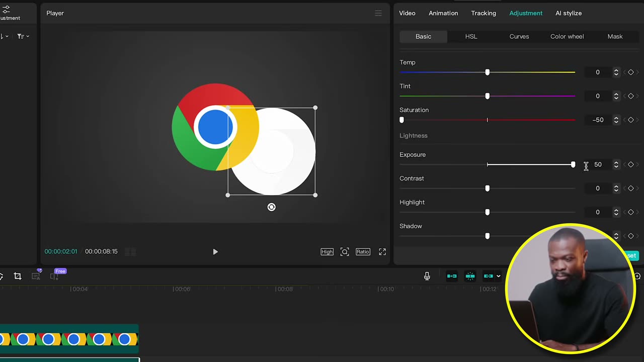Click the Contrast value stepper arrows
The width and height of the screenshot is (644, 362).
click(616, 188)
